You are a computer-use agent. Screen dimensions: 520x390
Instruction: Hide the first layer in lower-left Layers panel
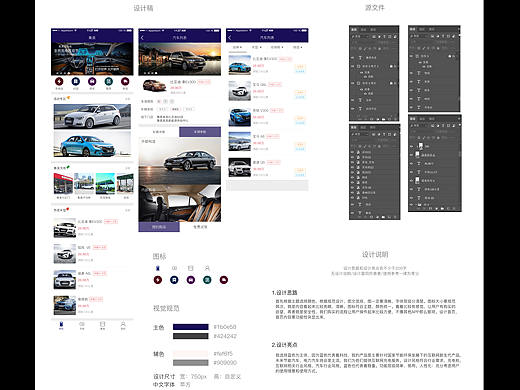click(x=353, y=152)
